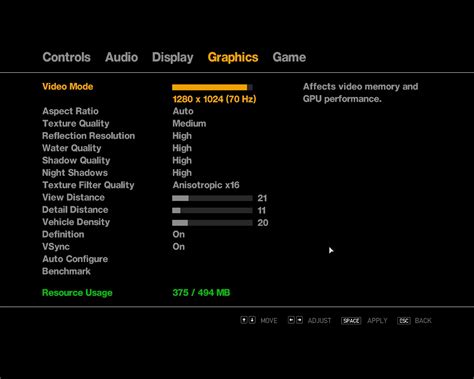Change Texture Quality Medium value
The image size is (474, 379).
[x=189, y=124]
